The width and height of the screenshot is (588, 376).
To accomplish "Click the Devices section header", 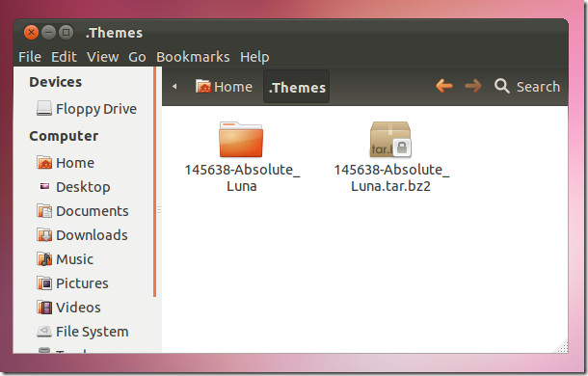I will click(56, 82).
